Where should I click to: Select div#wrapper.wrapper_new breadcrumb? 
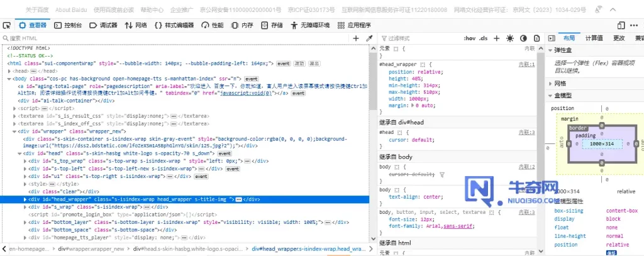point(91,248)
